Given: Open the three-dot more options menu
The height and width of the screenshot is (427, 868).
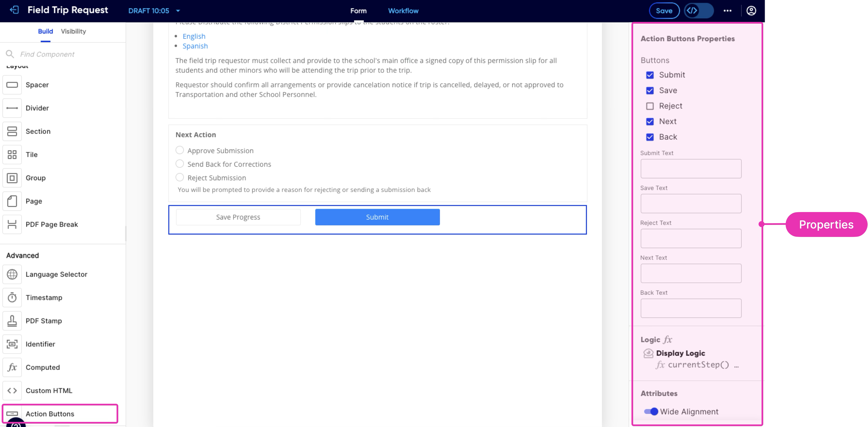Looking at the screenshot, I should coord(727,11).
